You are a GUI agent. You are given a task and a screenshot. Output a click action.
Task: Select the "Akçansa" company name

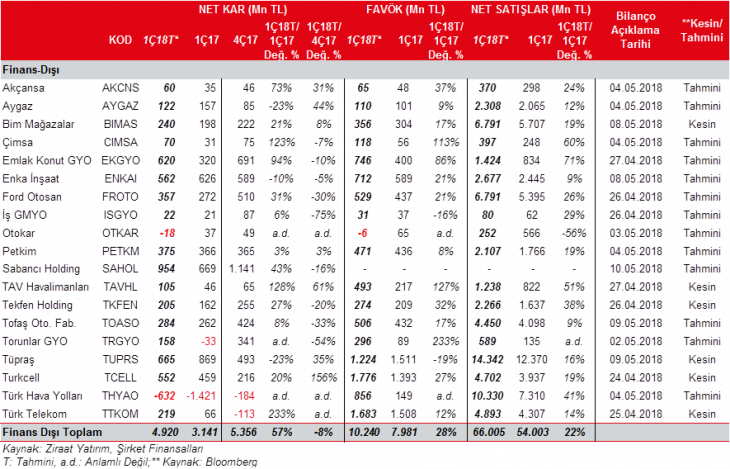pyautogui.click(x=23, y=88)
